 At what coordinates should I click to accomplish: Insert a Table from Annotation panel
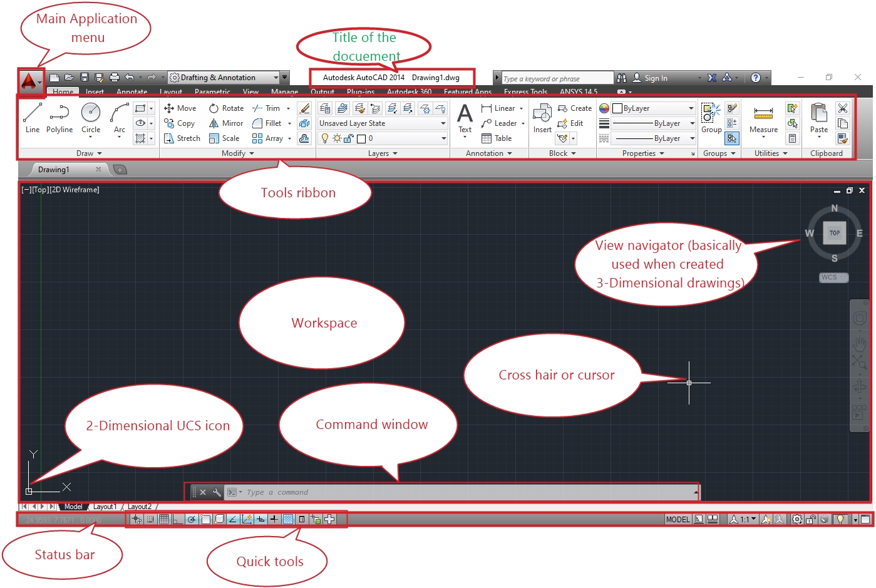[497, 138]
